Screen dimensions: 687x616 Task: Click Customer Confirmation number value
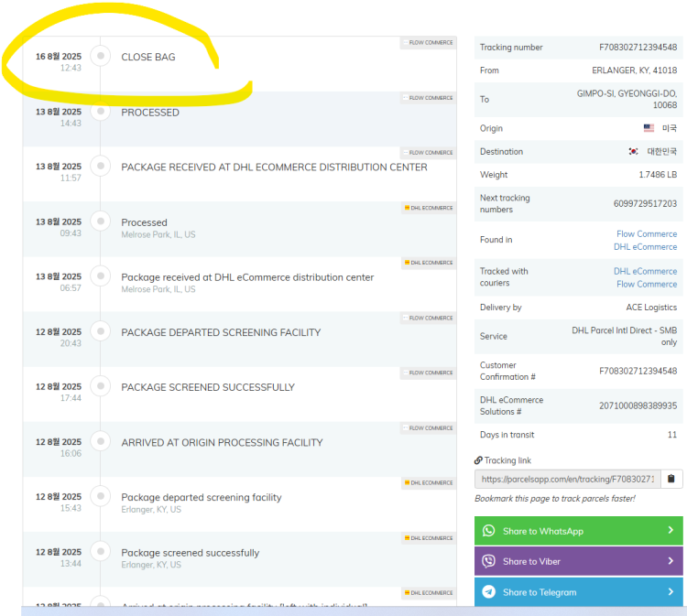point(638,371)
